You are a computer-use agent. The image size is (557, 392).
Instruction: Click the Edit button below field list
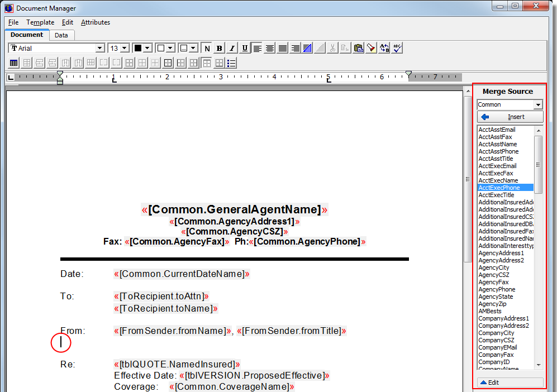[x=510, y=383]
